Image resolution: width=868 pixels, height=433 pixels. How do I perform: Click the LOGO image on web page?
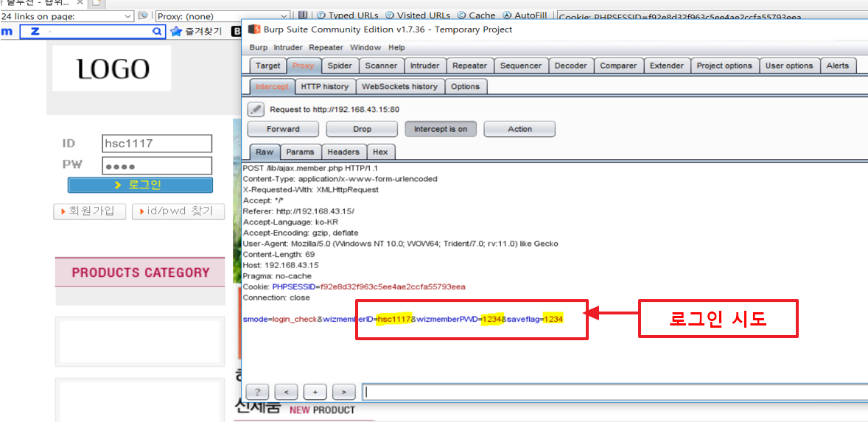click(112, 68)
